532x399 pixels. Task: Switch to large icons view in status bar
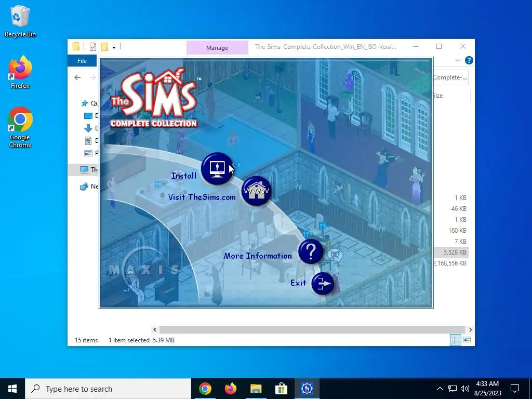(x=467, y=340)
